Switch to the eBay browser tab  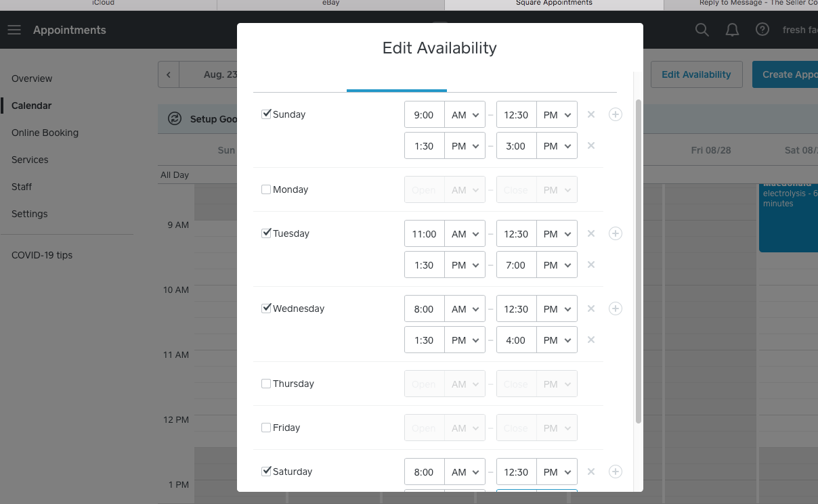[x=330, y=4]
